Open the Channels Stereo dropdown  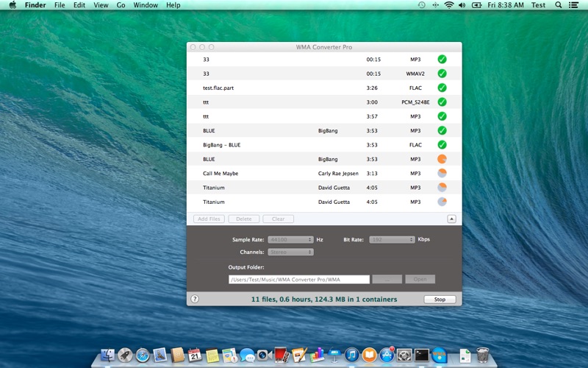(290, 252)
